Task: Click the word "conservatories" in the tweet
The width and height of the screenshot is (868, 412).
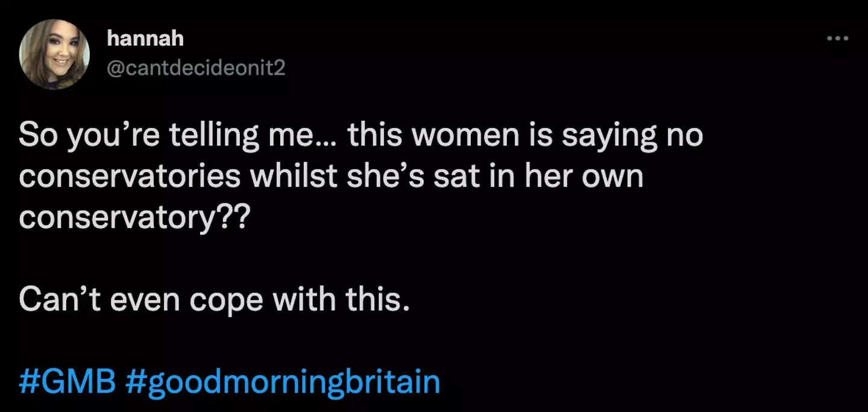Action: pyautogui.click(x=130, y=177)
